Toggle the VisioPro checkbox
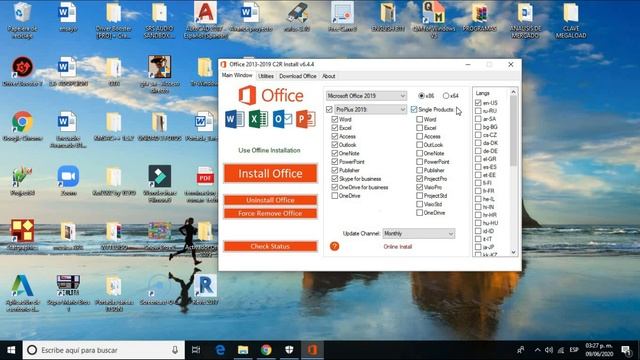The height and width of the screenshot is (360, 640). 419,187
